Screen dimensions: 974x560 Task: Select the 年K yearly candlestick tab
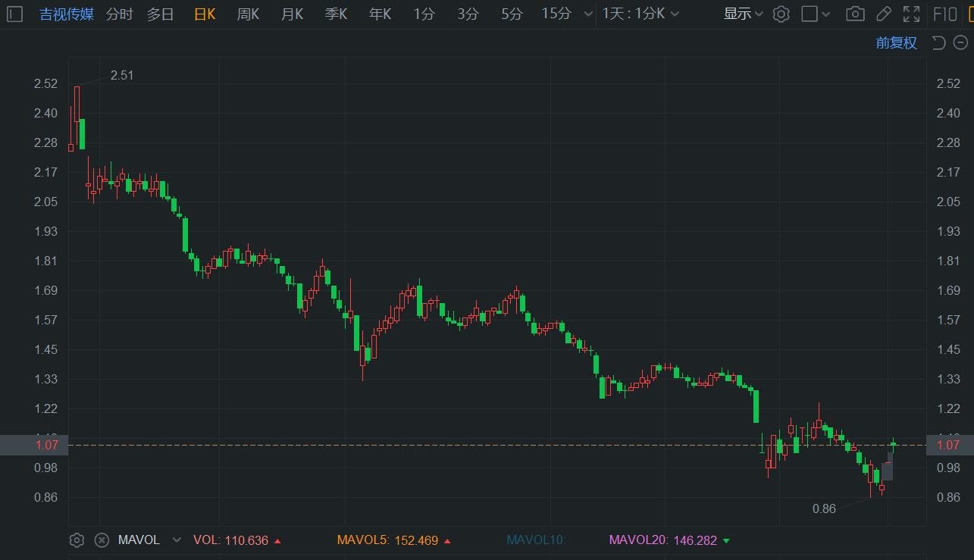click(x=380, y=14)
